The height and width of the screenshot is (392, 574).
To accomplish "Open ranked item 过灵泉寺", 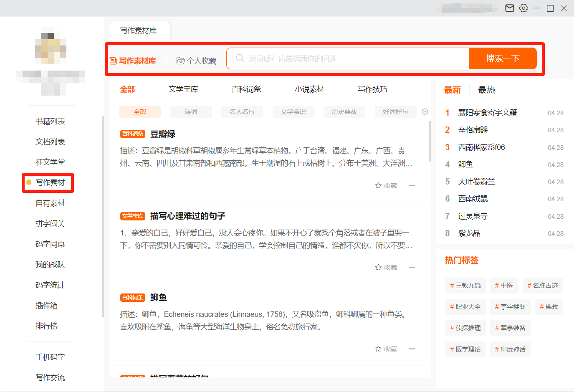I will tap(473, 216).
